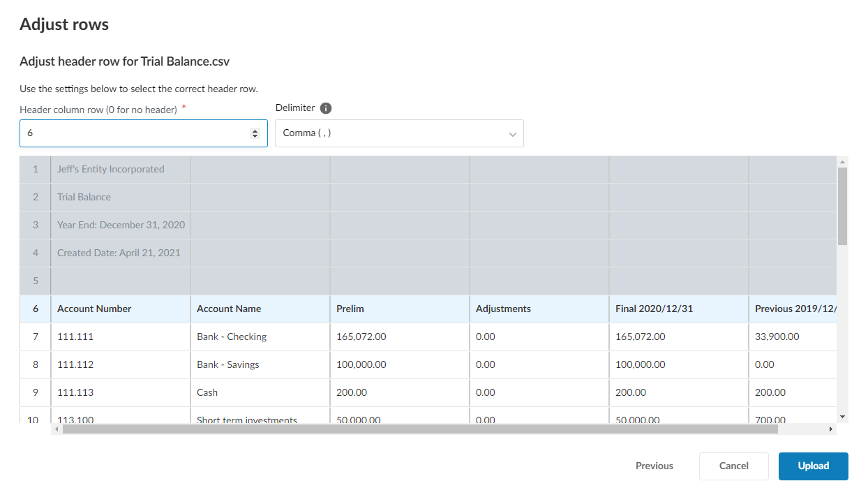Screen dimensions: 868x495
Task: Click scroll up arrow on vertical scrollbar
Action: click(x=842, y=162)
